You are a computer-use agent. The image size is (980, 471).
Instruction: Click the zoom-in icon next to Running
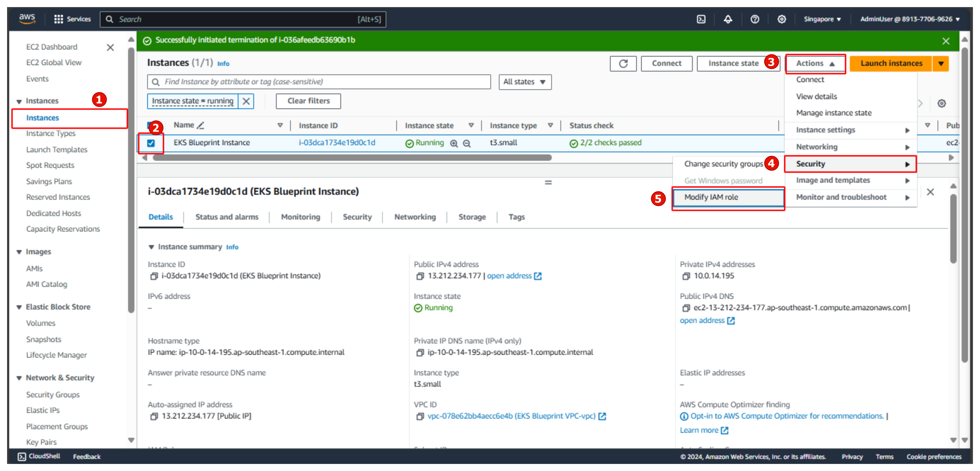tap(454, 143)
